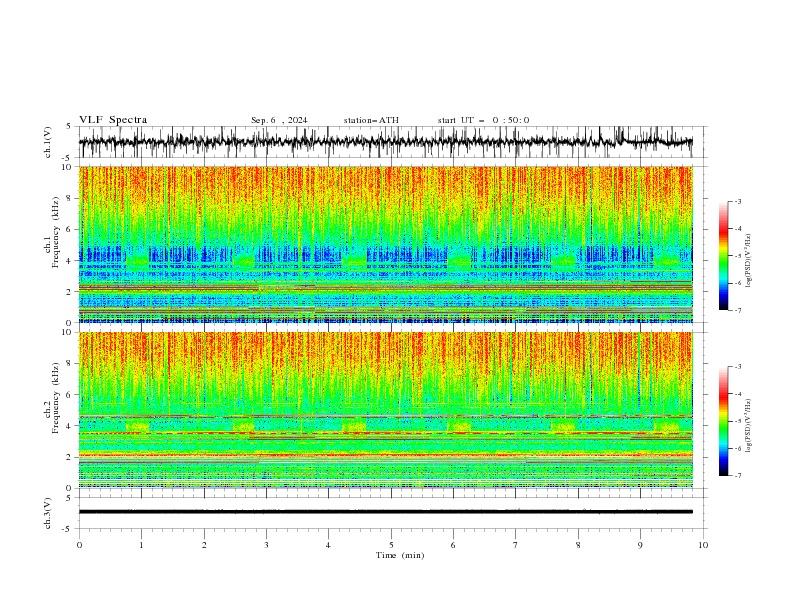Click the log(PSD) label beside ch.1 colorbar
Screen dimensions: 792x612
coord(749,261)
